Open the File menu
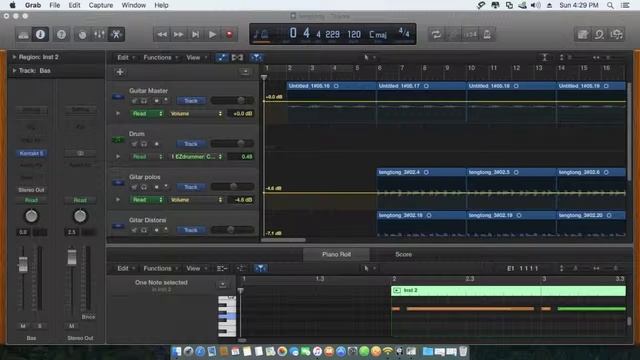This screenshot has width=640, height=360. (x=55, y=5)
